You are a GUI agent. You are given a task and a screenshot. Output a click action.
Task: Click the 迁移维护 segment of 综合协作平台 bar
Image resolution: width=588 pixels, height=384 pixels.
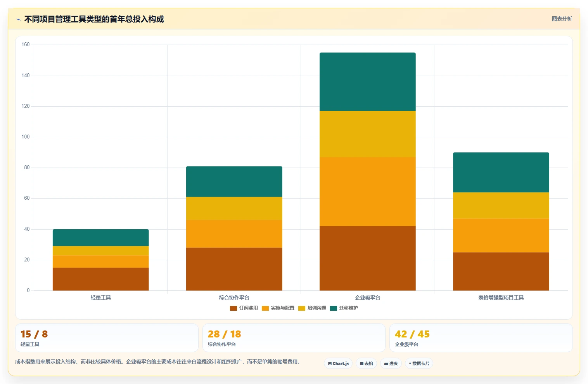[x=234, y=182]
